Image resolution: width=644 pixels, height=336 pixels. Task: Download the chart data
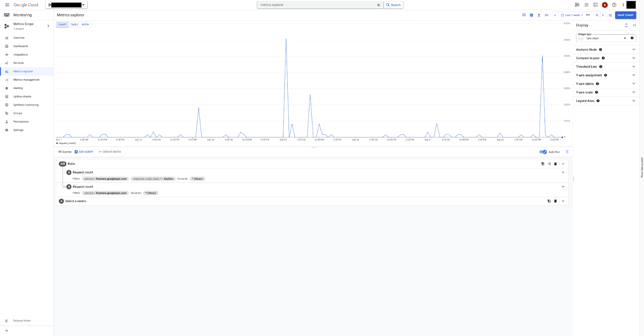[x=539, y=15]
